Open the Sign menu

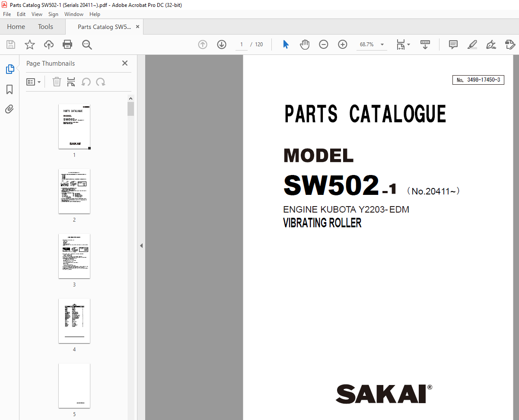point(53,14)
